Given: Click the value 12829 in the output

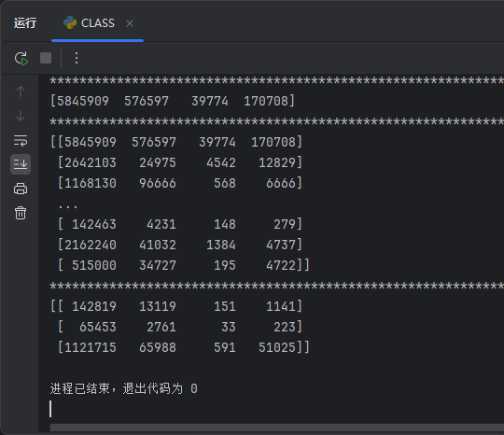Looking at the screenshot, I should tap(277, 162).
